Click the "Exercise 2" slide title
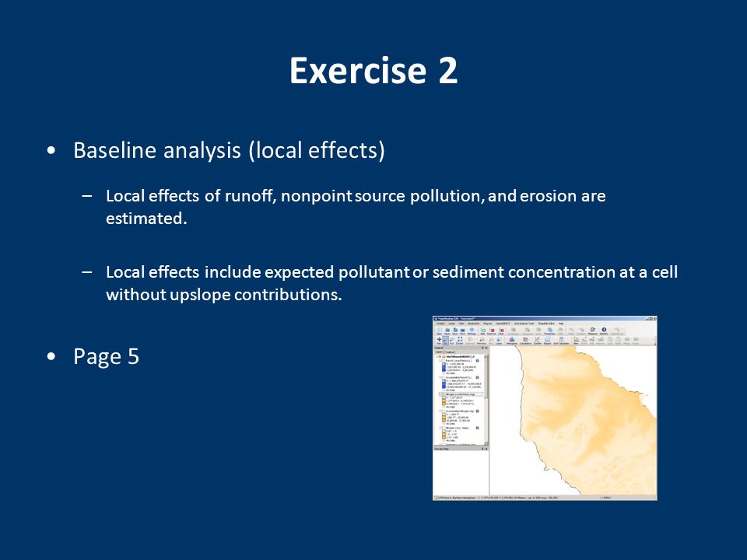 373,71
